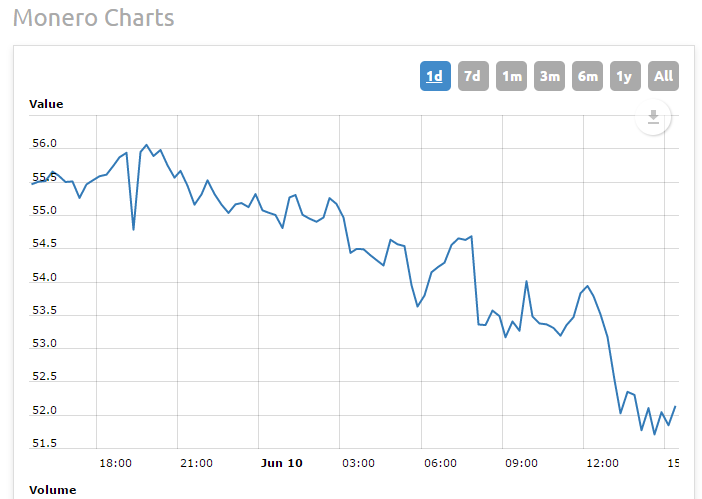Viewport: 702px width, 499px height.
Task: Open the chart download menu icon
Action: [x=653, y=118]
